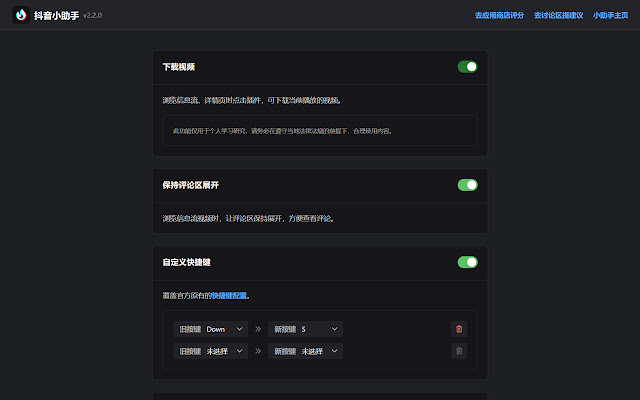Open the 旧按键 未选择 dropdown

pyautogui.click(x=211, y=351)
